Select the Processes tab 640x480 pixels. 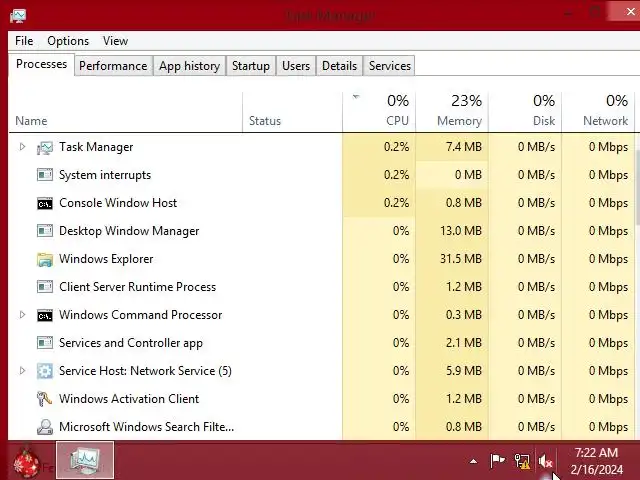(x=41, y=64)
